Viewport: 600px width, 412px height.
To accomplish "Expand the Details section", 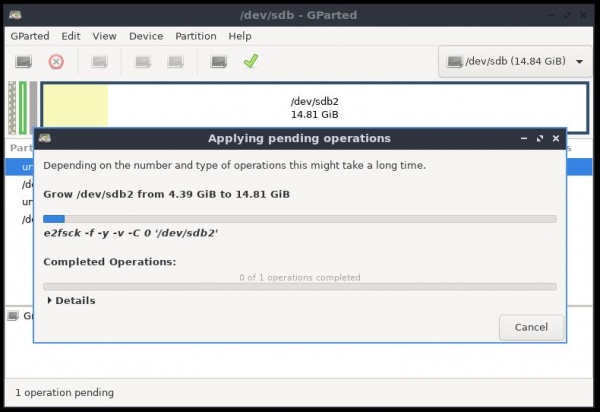I will [x=71, y=300].
